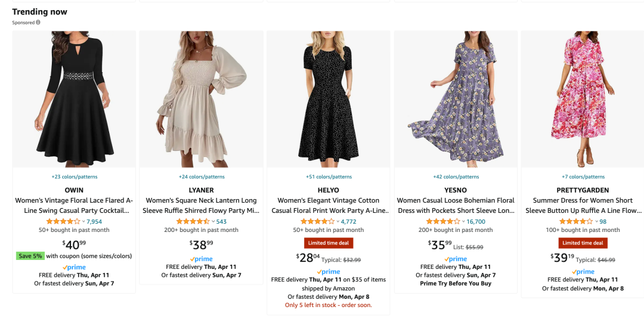
Task: View +23 colors/patterns for OWIN dress
Action: click(74, 177)
